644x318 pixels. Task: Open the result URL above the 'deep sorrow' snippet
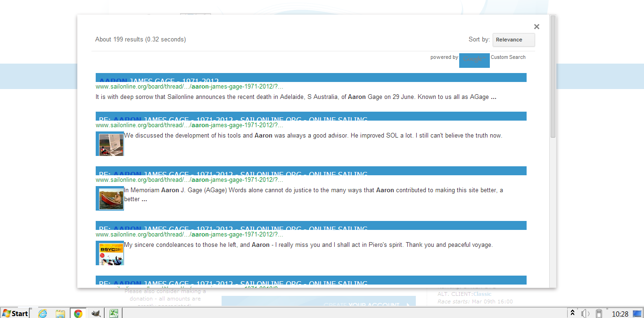pyautogui.click(x=190, y=87)
